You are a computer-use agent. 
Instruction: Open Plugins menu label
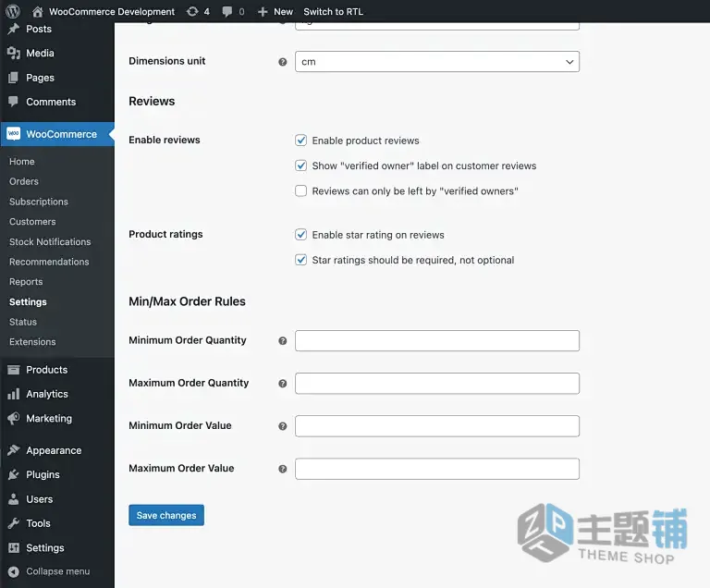(43, 475)
